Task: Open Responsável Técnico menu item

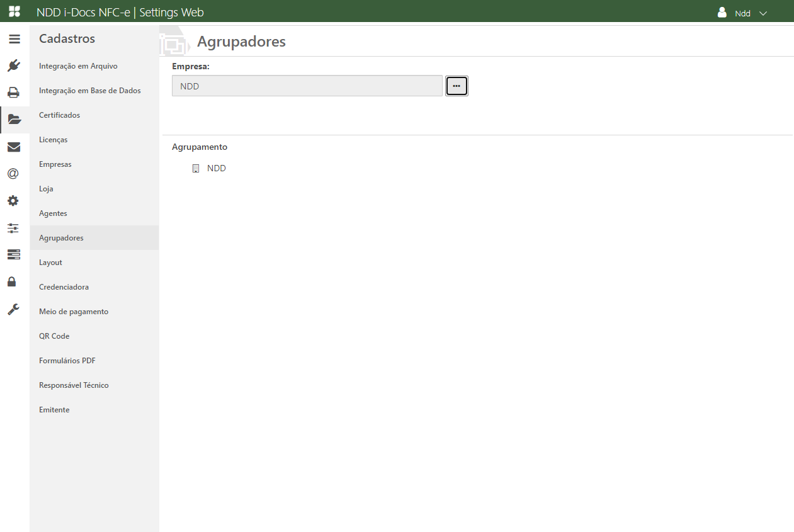Action: [94, 385]
